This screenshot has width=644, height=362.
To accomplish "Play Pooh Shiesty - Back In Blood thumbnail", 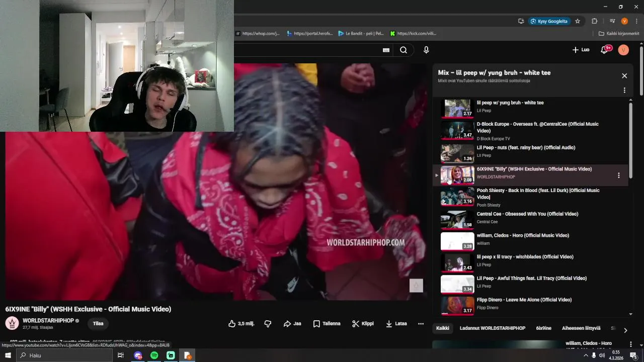I will tap(457, 197).
